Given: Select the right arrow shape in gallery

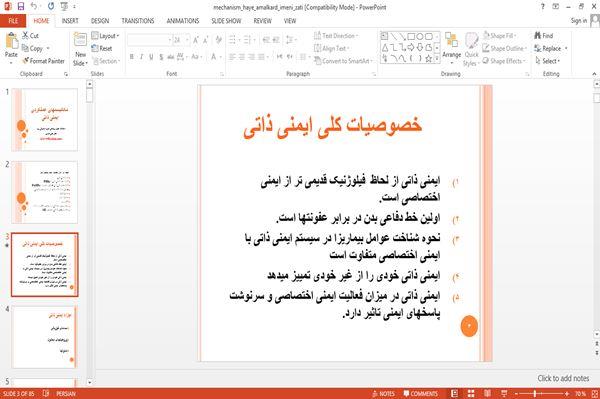Looking at the screenshot, I should [411, 48].
